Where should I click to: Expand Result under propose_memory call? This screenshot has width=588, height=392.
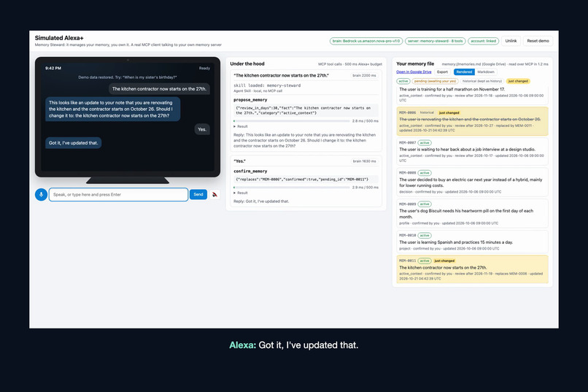(x=241, y=126)
